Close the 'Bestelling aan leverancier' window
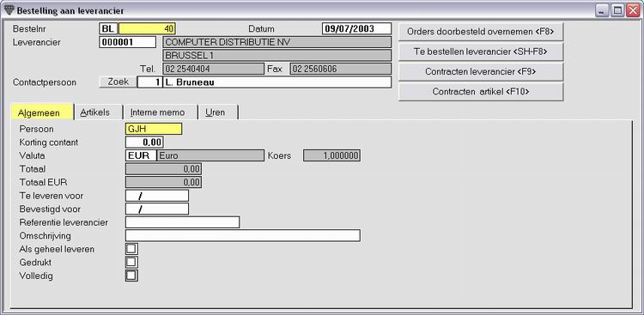644x315 pixels. tap(633, 10)
